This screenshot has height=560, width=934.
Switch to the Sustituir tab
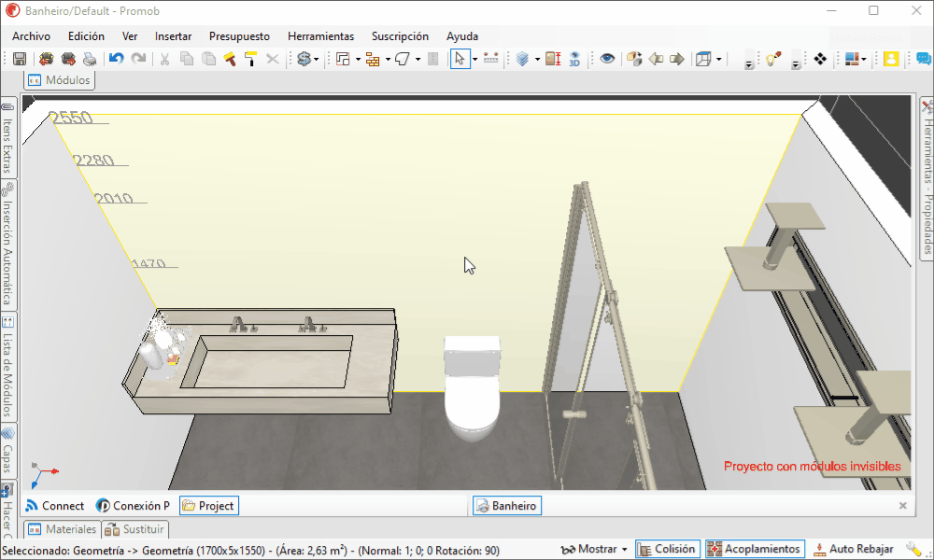[134, 529]
